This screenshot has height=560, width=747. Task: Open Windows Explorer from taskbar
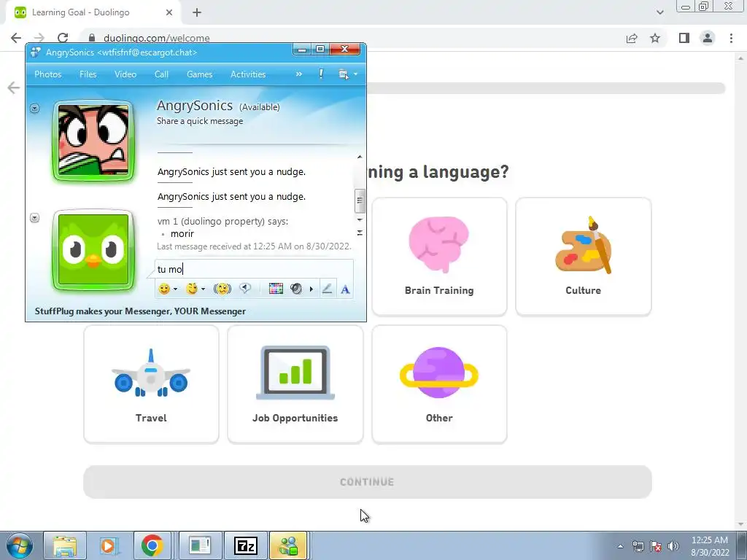tap(65, 545)
